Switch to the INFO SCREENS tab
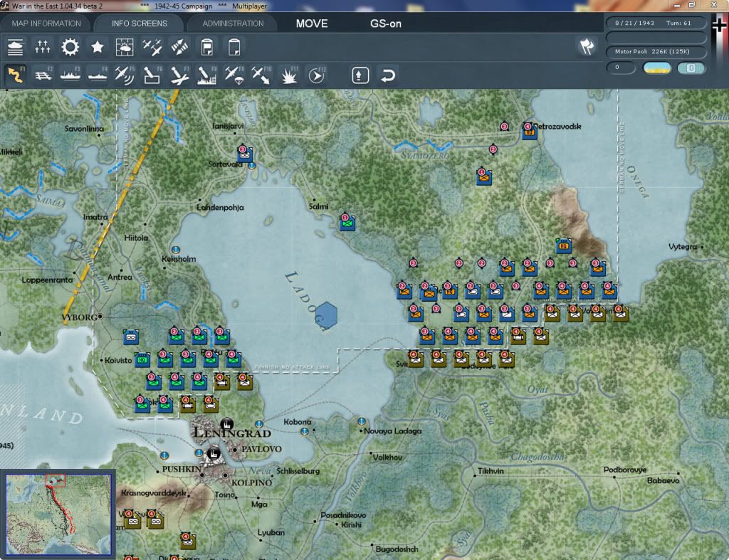Viewport: 729px width, 560px height. (139, 23)
